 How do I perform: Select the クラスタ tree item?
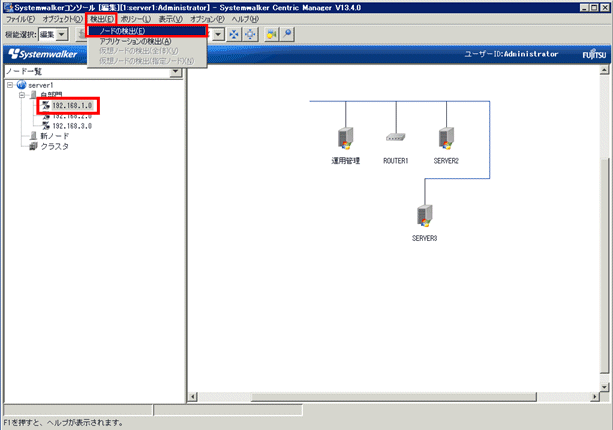pyautogui.click(x=54, y=146)
